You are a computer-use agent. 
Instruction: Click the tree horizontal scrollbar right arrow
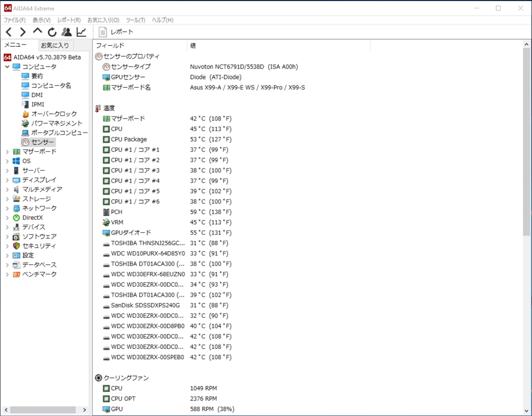coord(85,410)
